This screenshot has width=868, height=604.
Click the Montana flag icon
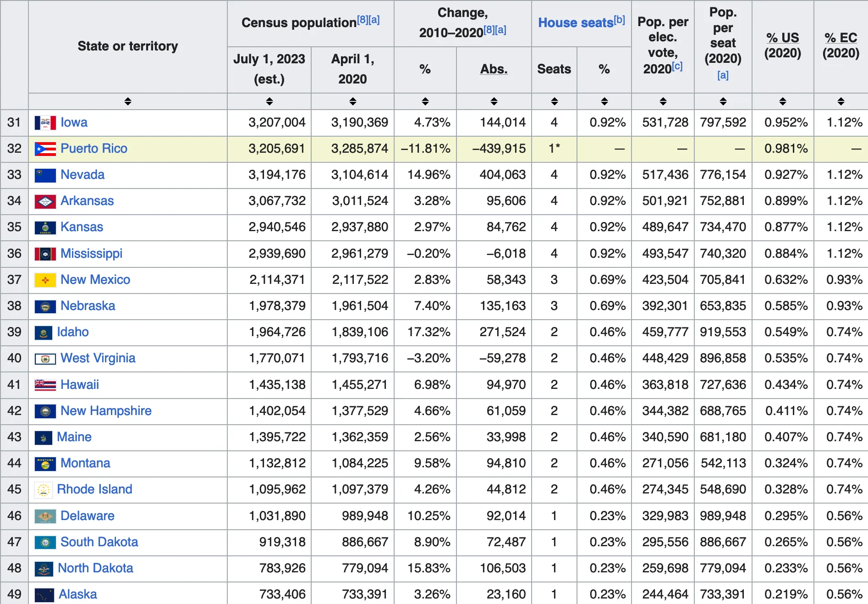(x=45, y=464)
